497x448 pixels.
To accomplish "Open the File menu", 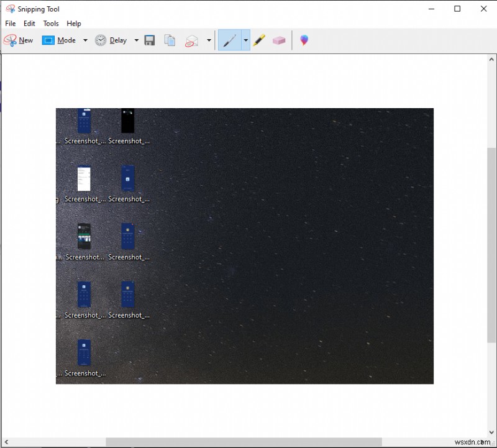I will [10, 23].
